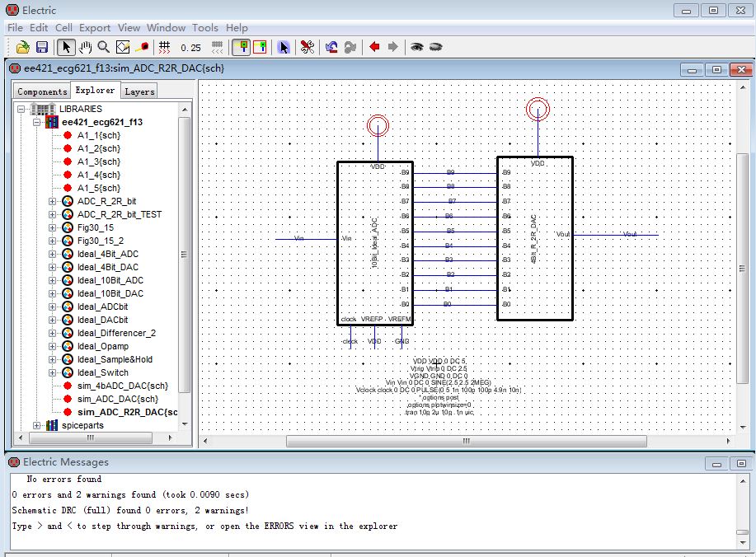
Task: Select the Zoom magnifier tool
Action: [x=104, y=47]
